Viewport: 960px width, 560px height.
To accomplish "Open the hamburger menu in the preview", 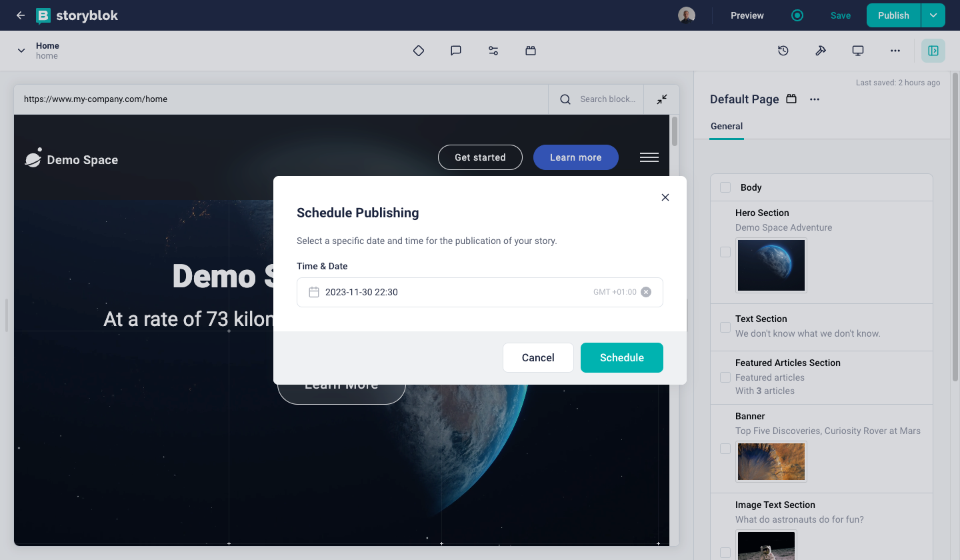I will coord(649,157).
